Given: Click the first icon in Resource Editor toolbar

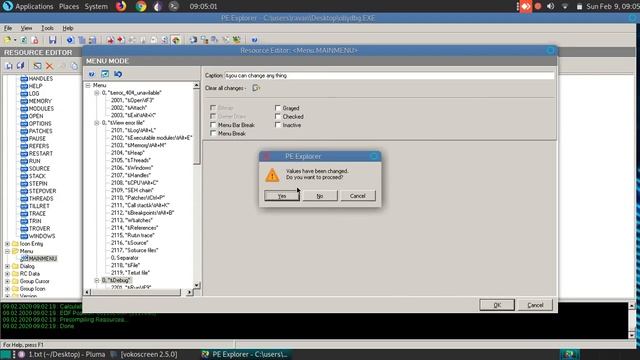Looking at the screenshot, I should (x=9, y=66).
